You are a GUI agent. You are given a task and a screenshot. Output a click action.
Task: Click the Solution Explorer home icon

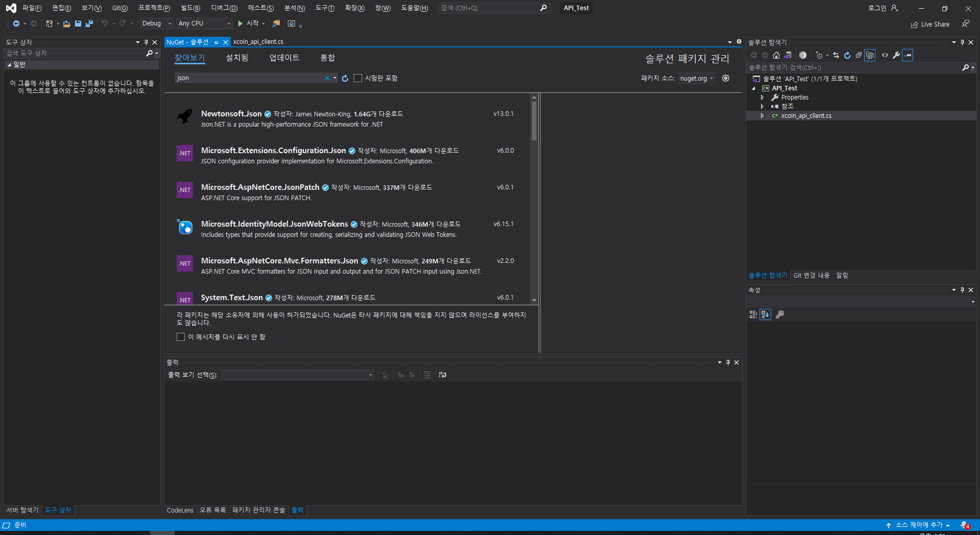point(776,55)
